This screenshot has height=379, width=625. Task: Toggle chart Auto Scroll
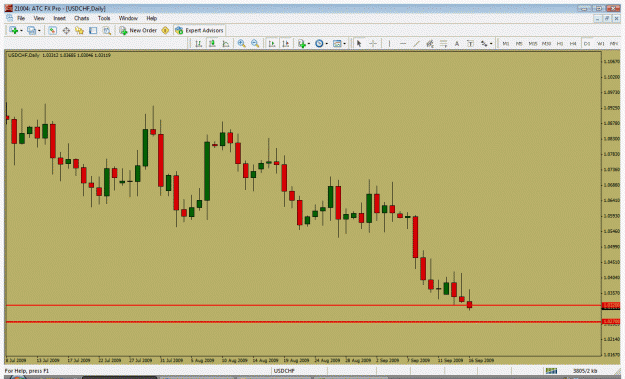(272, 43)
